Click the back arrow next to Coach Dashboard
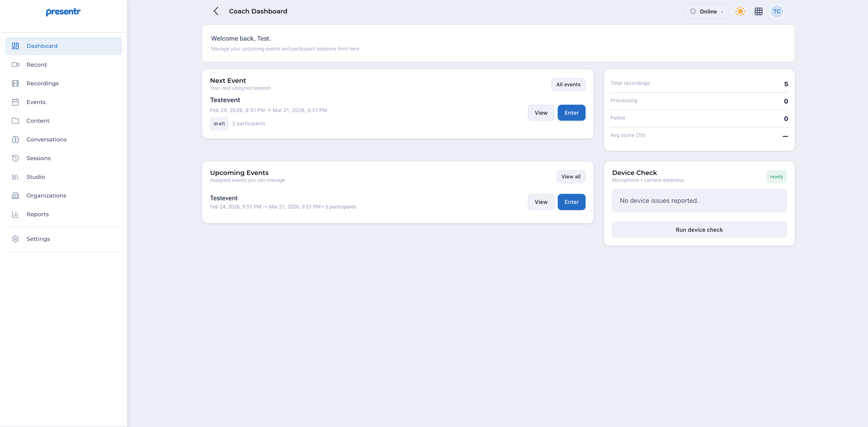 point(216,11)
